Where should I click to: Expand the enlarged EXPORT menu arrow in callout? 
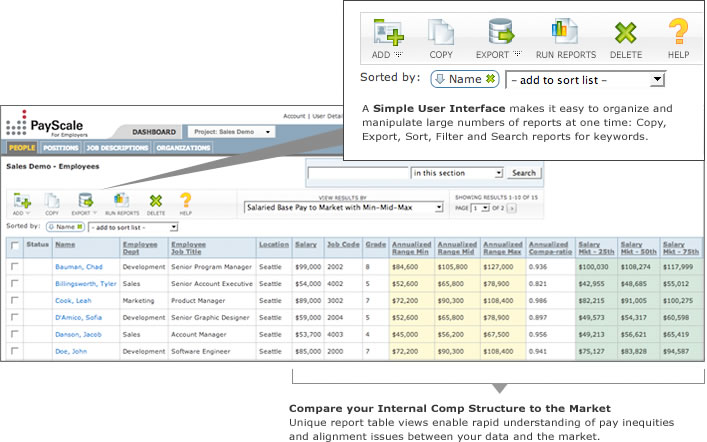click(517, 54)
